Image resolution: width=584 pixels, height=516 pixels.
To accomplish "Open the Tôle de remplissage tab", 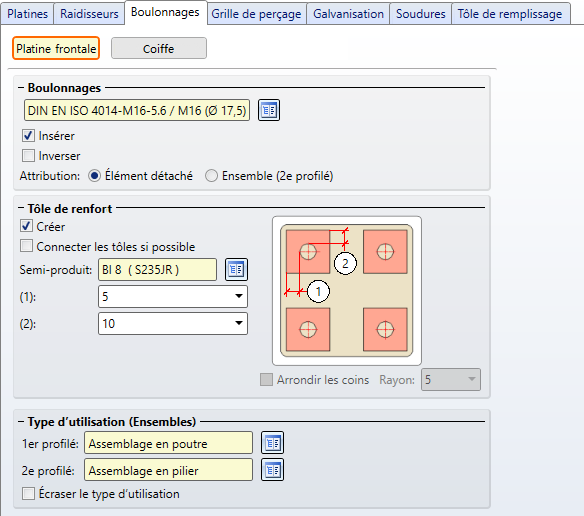I will [x=510, y=14].
